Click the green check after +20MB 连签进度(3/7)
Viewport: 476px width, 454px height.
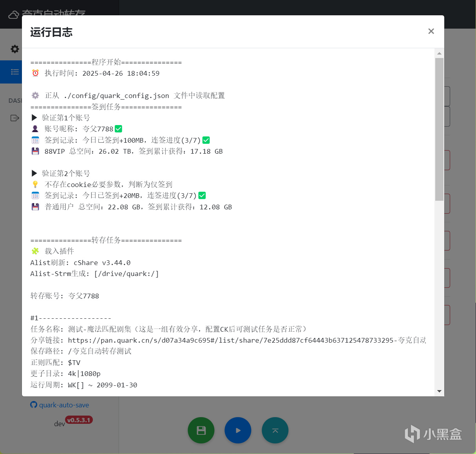coord(202,196)
